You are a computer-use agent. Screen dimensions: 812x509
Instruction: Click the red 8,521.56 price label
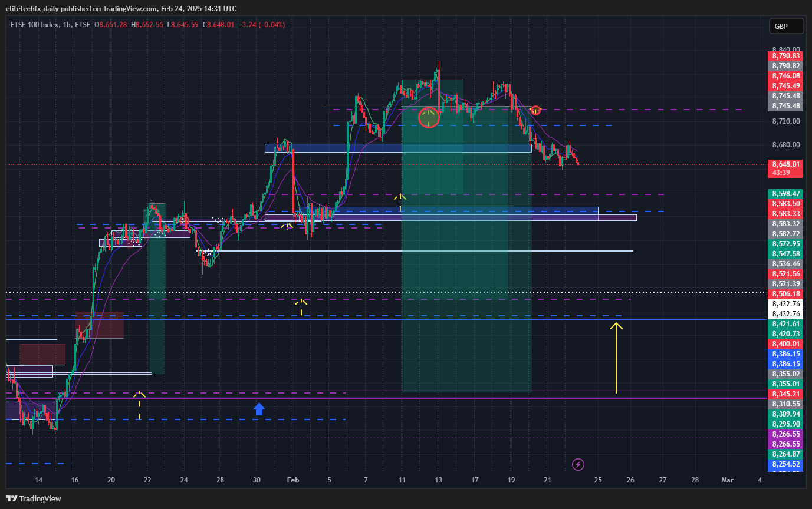(x=785, y=274)
